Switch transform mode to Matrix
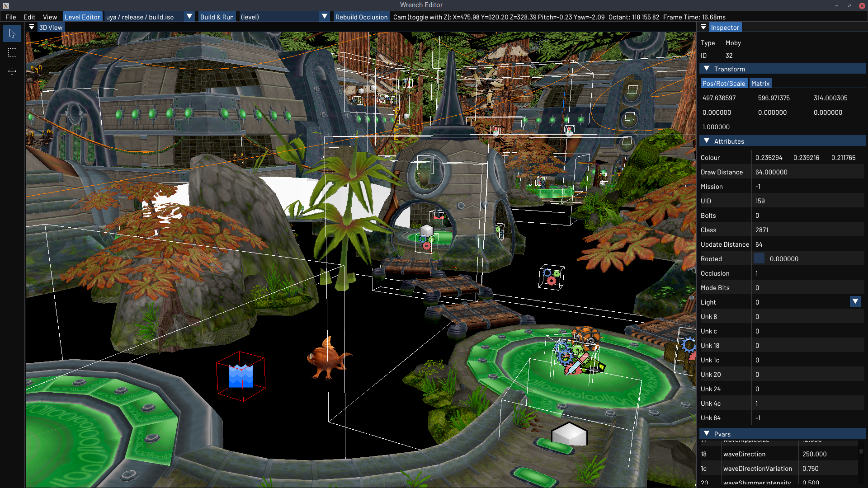The image size is (868, 488). pos(760,84)
